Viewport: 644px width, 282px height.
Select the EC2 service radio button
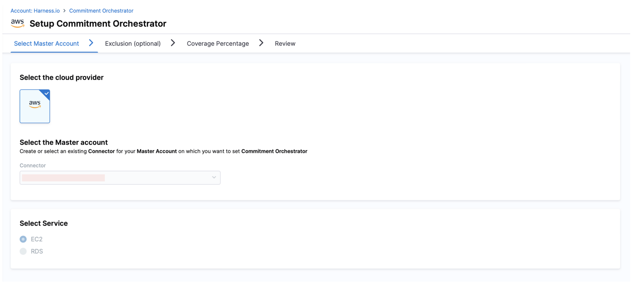click(x=23, y=239)
